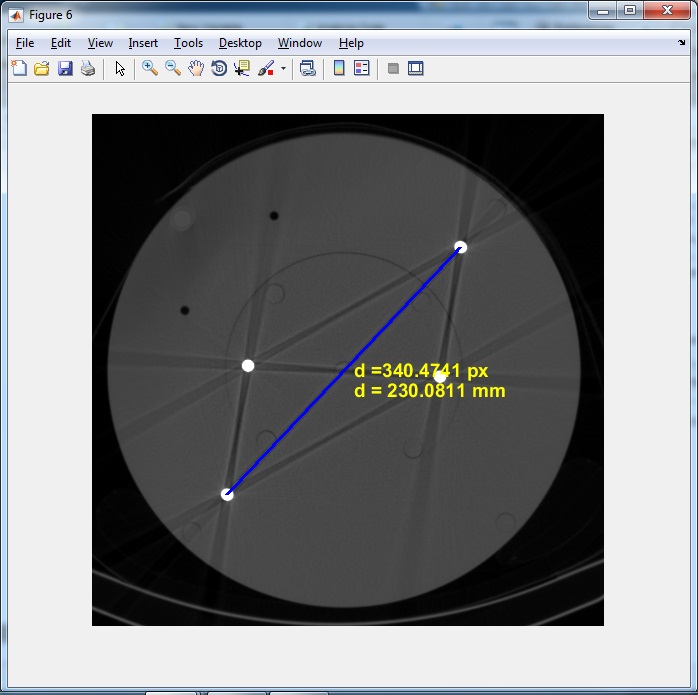Toggle the Data Cursor tool

(242, 69)
